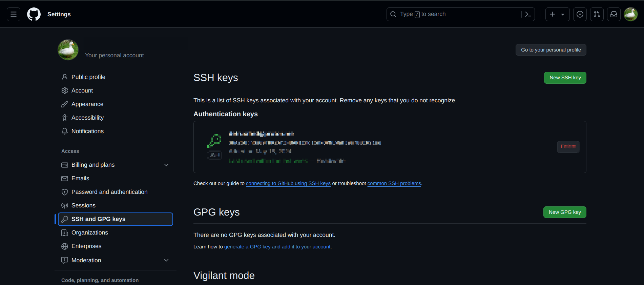644x285 pixels.
Task: Open Appearance settings
Action: pos(87,104)
